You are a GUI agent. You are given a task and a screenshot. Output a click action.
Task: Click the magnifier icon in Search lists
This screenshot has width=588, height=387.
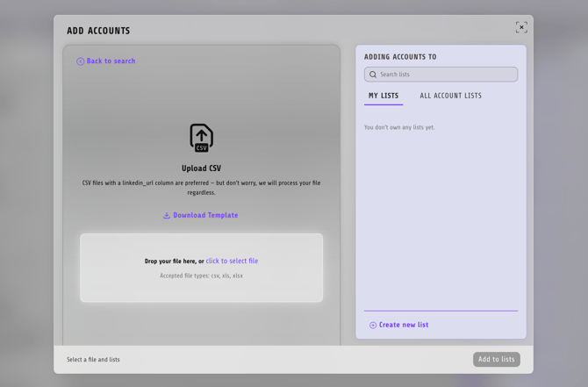(373, 75)
